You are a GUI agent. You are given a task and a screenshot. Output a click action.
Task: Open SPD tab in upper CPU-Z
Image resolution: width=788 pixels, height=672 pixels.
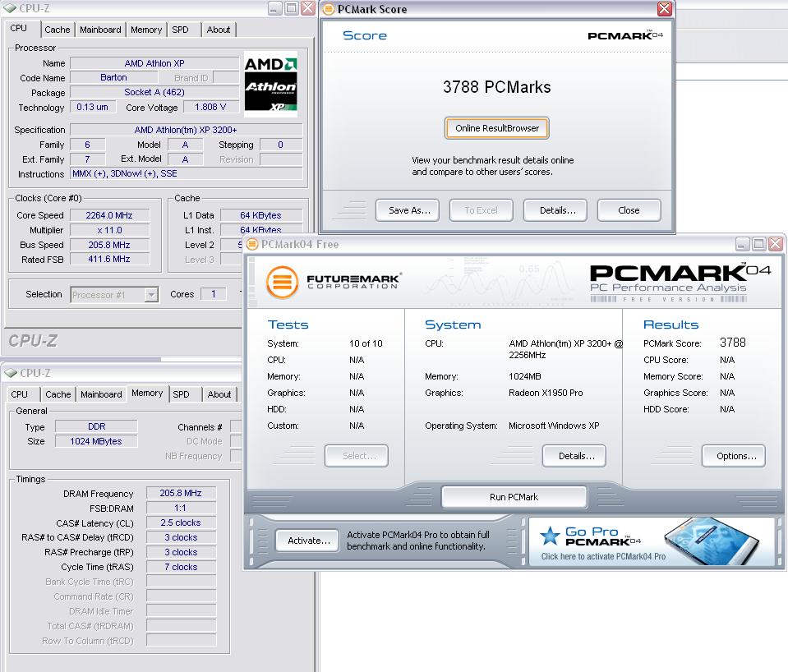(181, 30)
